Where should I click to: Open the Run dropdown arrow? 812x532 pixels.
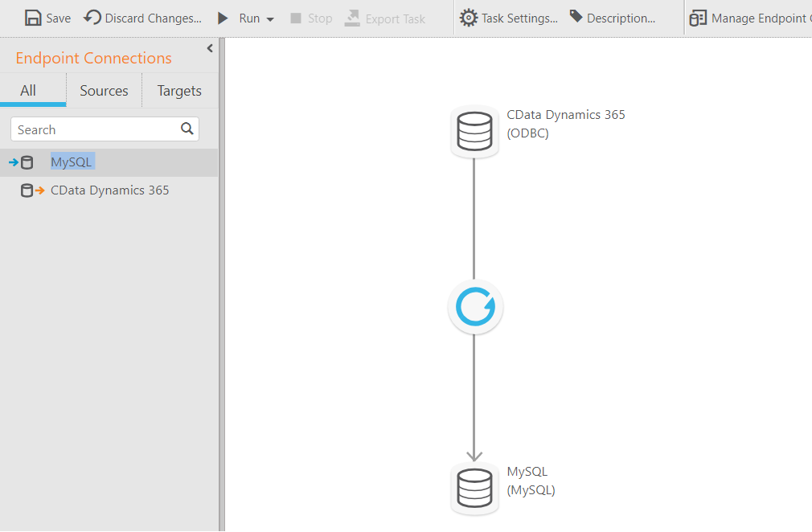point(269,18)
